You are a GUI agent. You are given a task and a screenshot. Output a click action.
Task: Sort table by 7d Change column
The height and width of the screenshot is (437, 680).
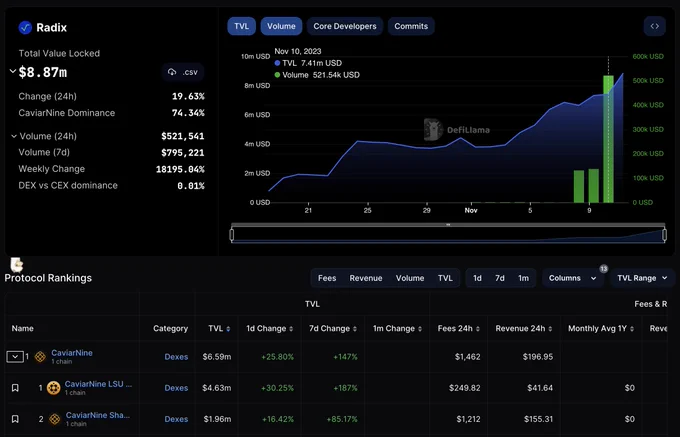[x=333, y=329]
